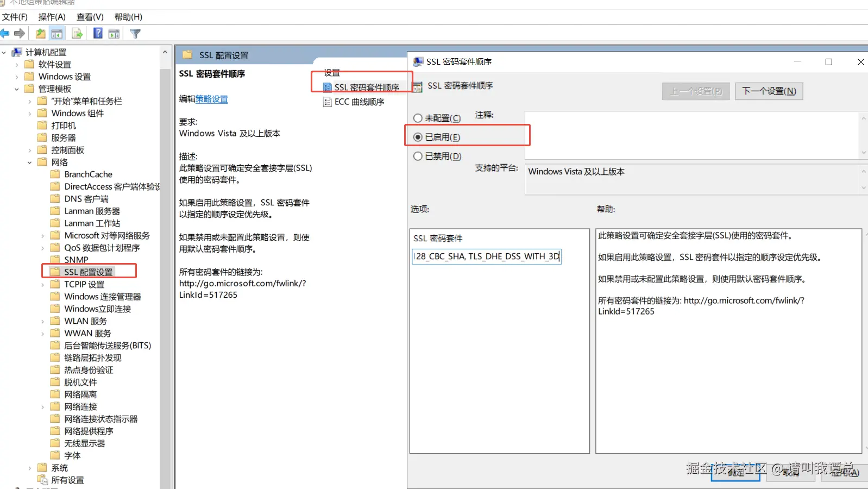868x489 pixels.
Task: Click the 上一个设置(P) button
Action: (x=696, y=91)
